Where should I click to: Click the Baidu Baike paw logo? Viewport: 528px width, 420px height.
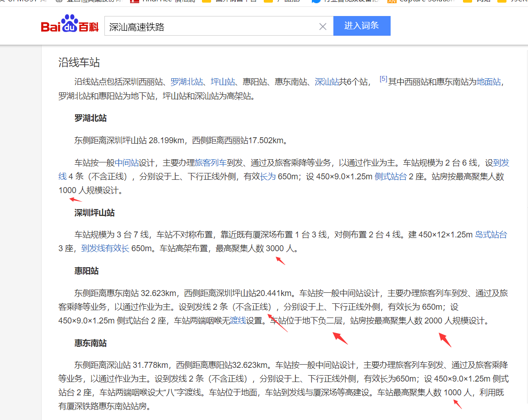point(70,23)
